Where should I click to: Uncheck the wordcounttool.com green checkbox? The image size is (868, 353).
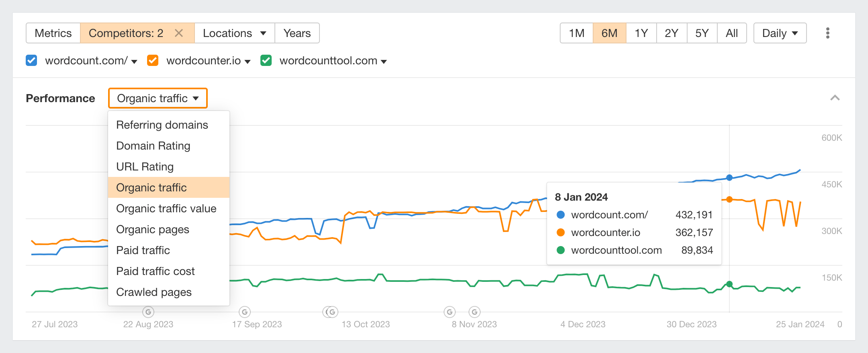click(x=266, y=61)
